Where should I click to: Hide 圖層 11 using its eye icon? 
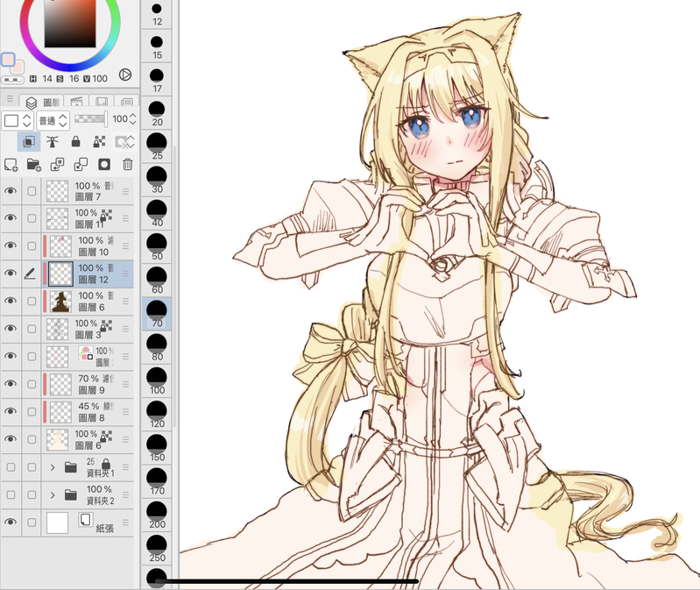pos(11,218)
